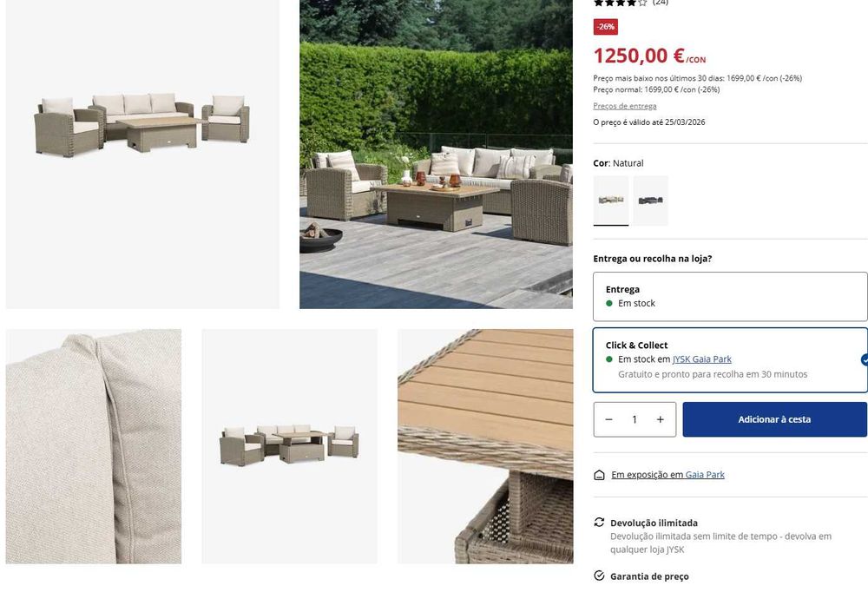Open the Em exposição em Gaia Park link

[667, 475]
